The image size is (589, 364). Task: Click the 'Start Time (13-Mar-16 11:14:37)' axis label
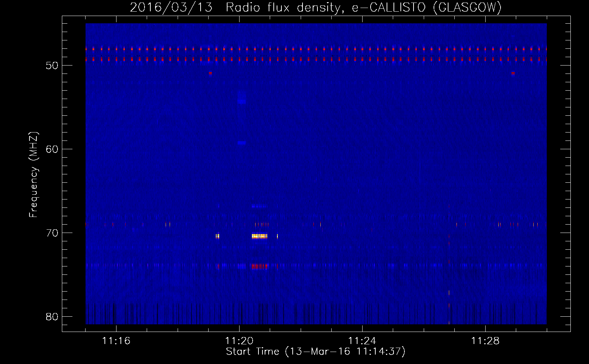316,352
